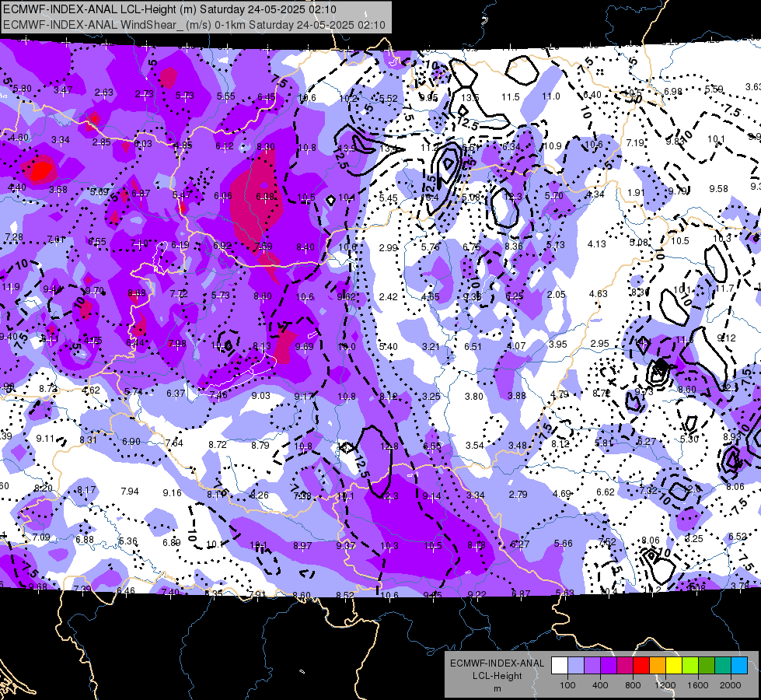Image resolution: width=761 pixels, height=700 pixels.
Task: Click the map value 6.98
Action: (673, 92)
